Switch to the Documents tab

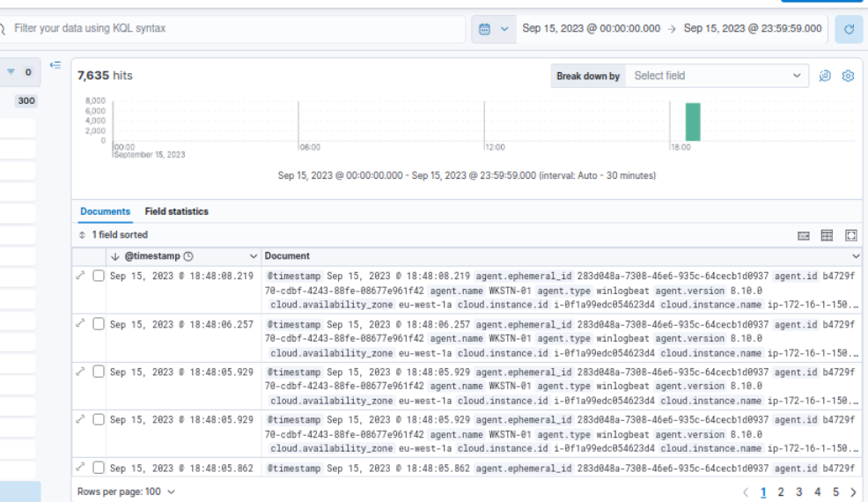(x=105, y=211)
